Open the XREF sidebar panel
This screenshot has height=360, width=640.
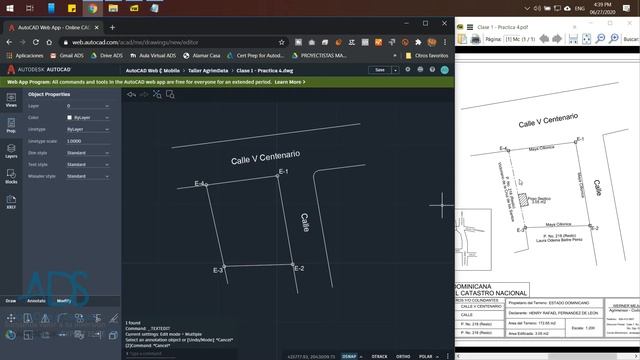tap(11, 202)
